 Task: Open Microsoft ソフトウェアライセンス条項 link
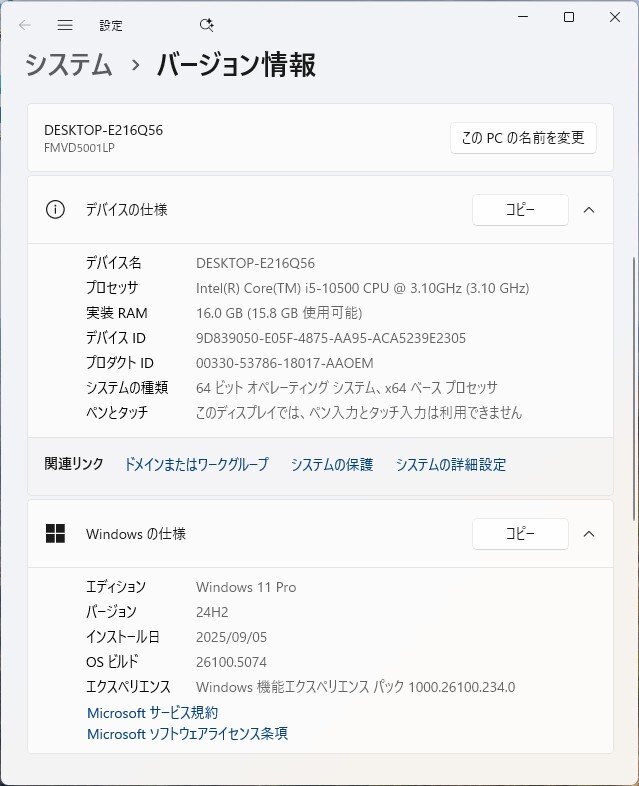click(187, 734)
